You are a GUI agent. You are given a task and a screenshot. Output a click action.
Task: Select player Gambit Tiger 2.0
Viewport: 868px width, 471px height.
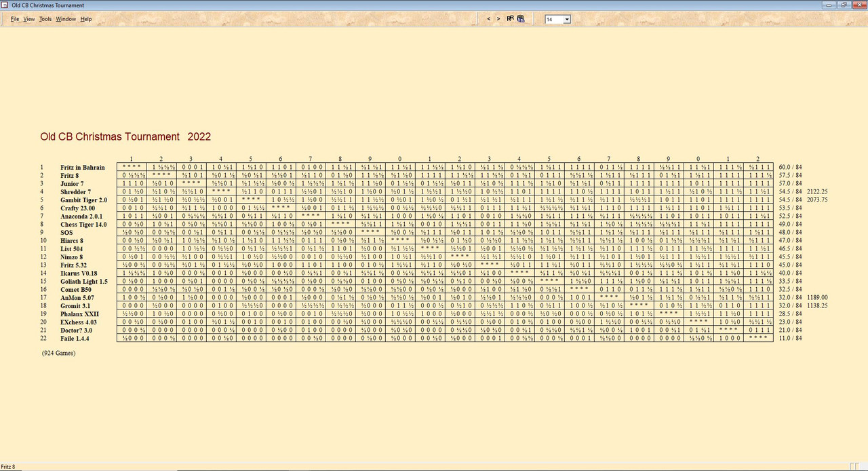(x=83, y=200)
